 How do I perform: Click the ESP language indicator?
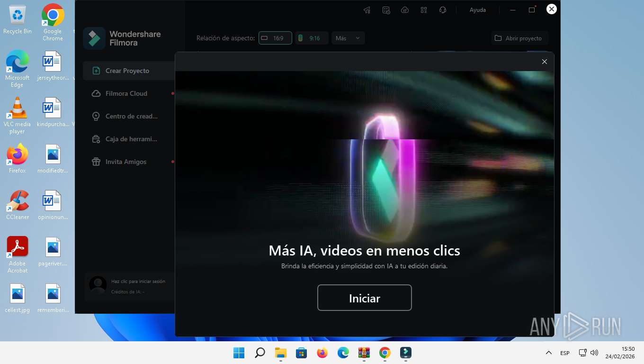(565, 353)
